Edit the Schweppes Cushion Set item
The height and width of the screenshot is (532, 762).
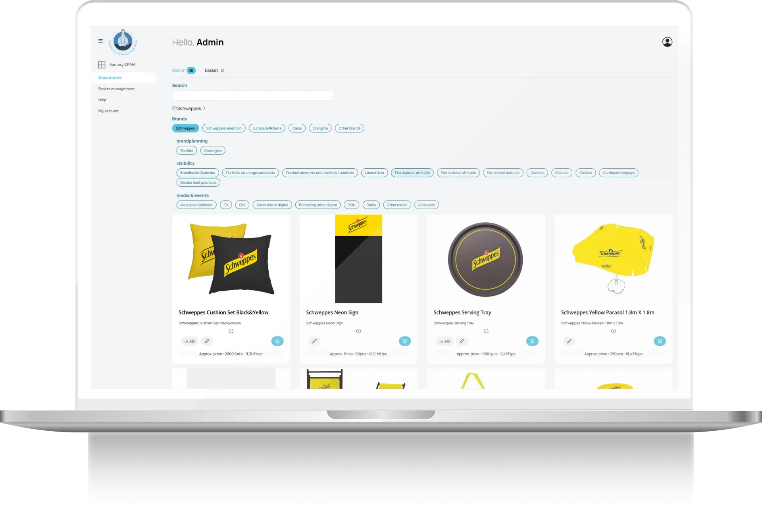207,341
